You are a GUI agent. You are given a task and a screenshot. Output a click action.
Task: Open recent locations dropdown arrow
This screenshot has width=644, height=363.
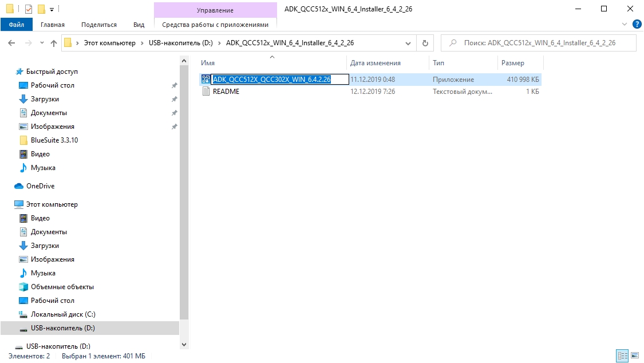[x=42, y=43]
